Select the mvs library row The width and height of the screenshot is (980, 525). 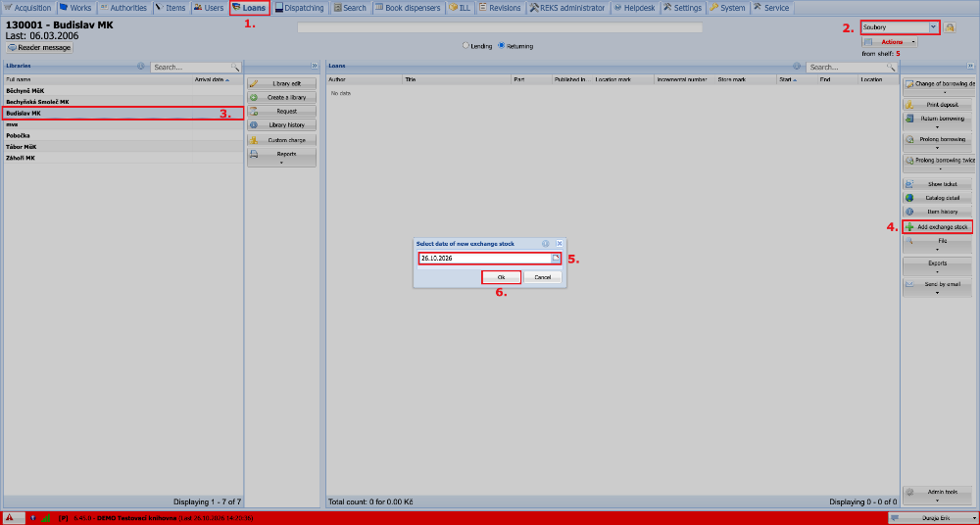[x=122, y=124]
